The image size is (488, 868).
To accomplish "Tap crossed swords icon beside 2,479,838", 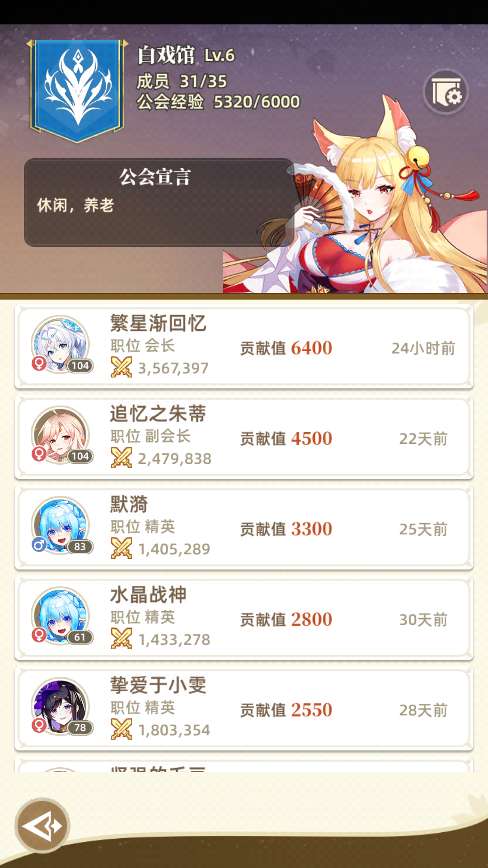I will (121, 458).
